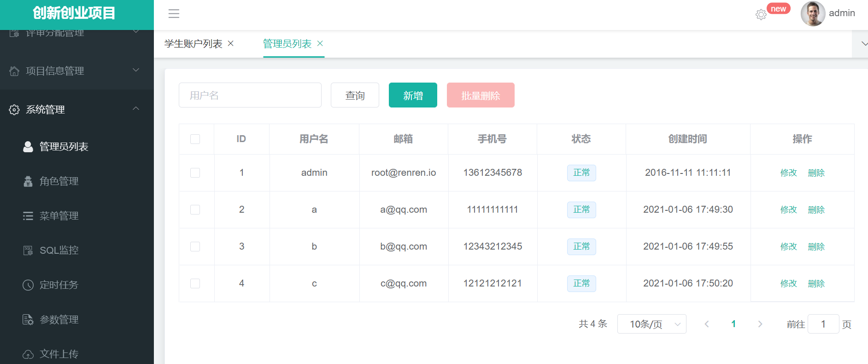The width and height of the screenshot is (868, 364).
Task: Check the checkbox for user a row
Action: coord(195,209)
